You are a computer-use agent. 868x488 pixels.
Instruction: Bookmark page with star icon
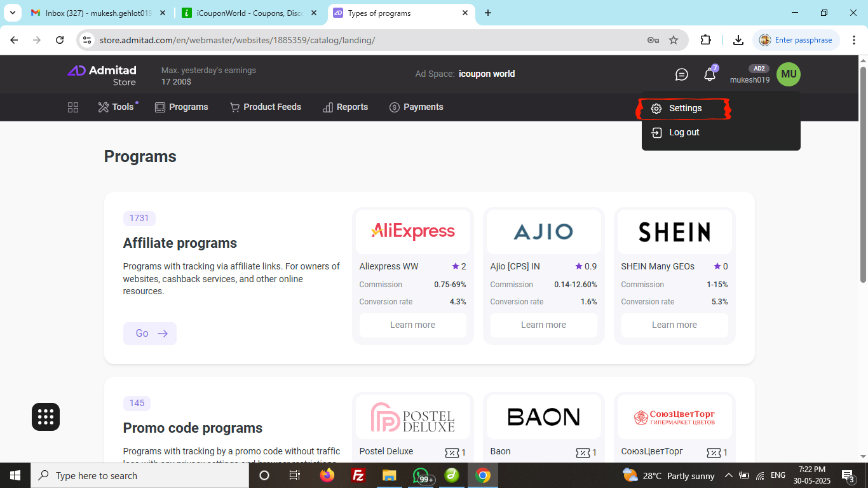tap(674, 40)
